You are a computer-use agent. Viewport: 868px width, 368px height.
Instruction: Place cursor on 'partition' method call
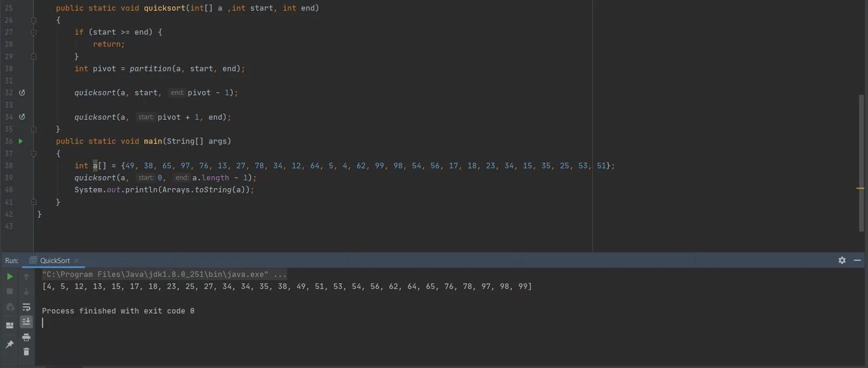150,69
